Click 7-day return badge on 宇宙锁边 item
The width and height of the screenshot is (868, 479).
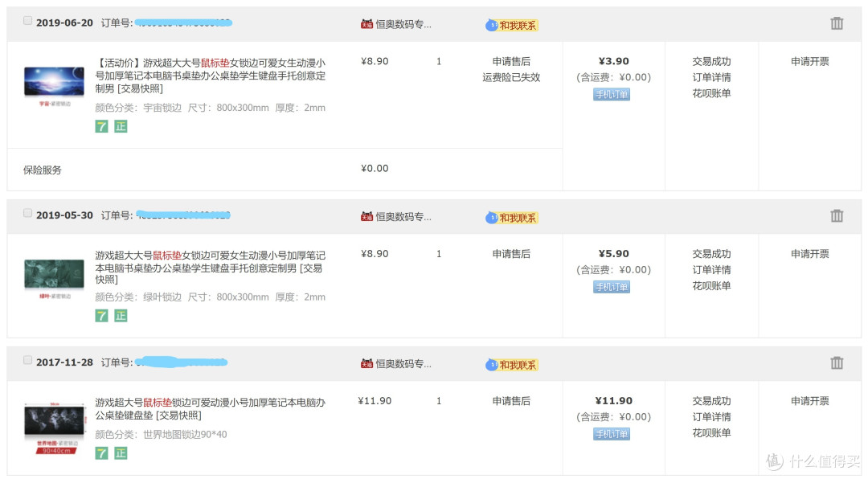coord(101,126)
